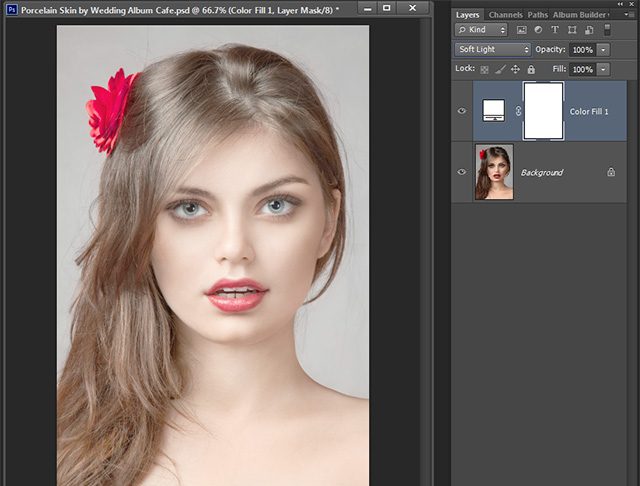The width and height of the screenshot is (640, 486).
Task: Select the Color Fill 1 layer mask thumbnail
Action: pos(543,111)
